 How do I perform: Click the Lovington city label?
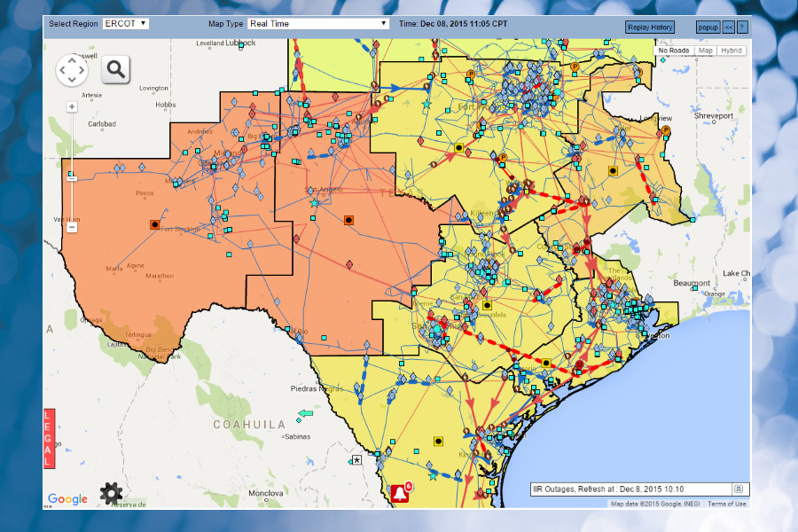click(153, 88)
